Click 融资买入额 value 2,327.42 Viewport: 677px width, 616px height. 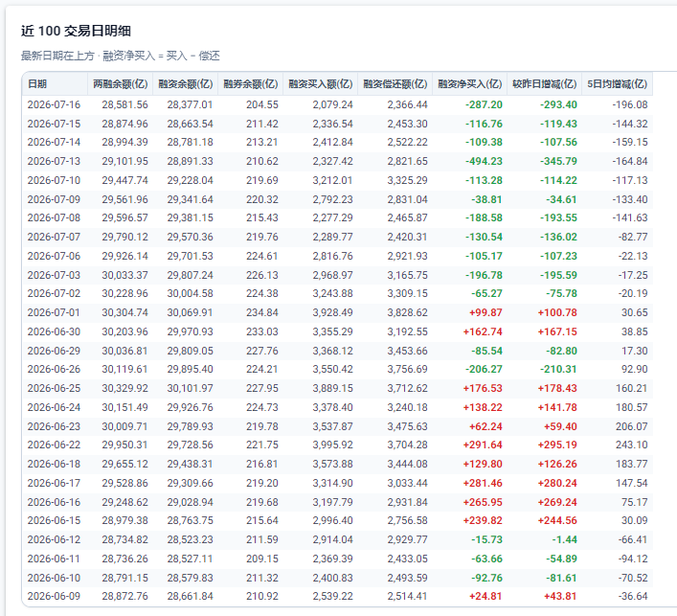pyautogui.click(x=333, y=161)
